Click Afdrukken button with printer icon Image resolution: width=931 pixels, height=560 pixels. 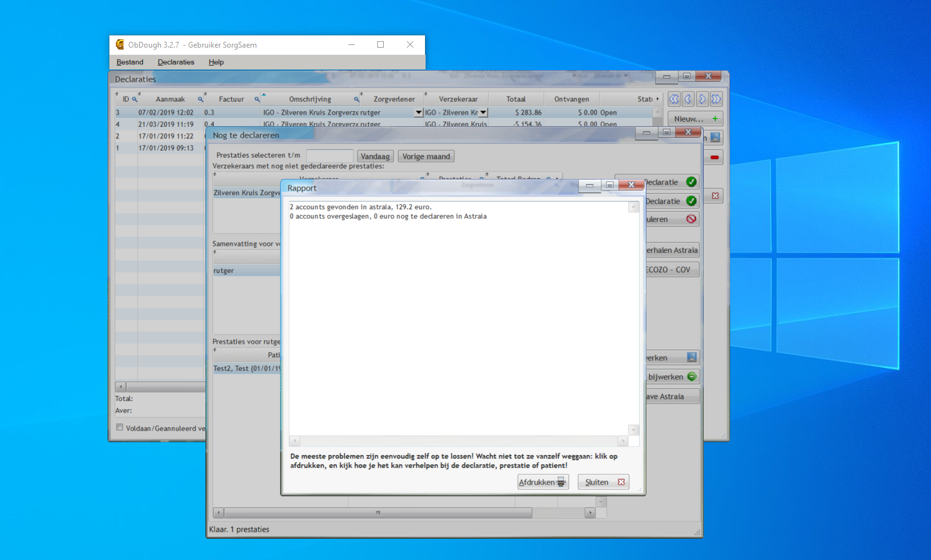pyautogui.click(x=543, y=482)
